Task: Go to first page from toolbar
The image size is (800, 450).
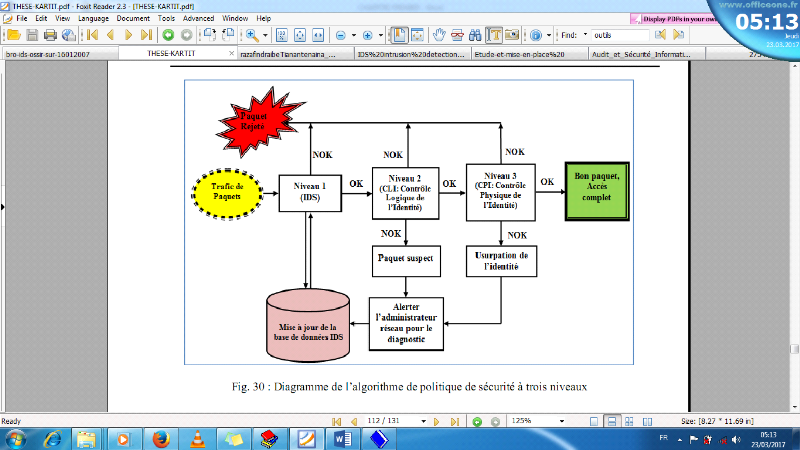Action: point(92,35)
